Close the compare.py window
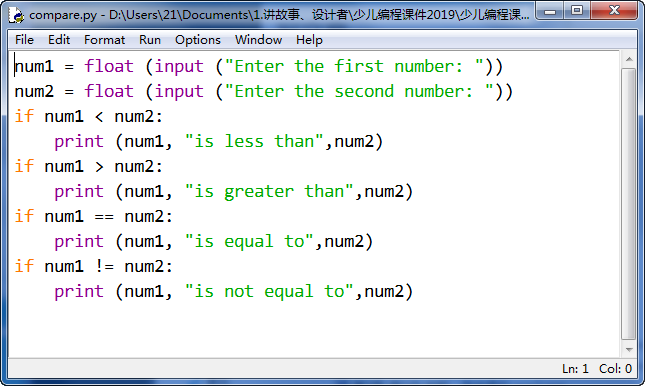This screenshot has width=645, height=386. point(614,11)
